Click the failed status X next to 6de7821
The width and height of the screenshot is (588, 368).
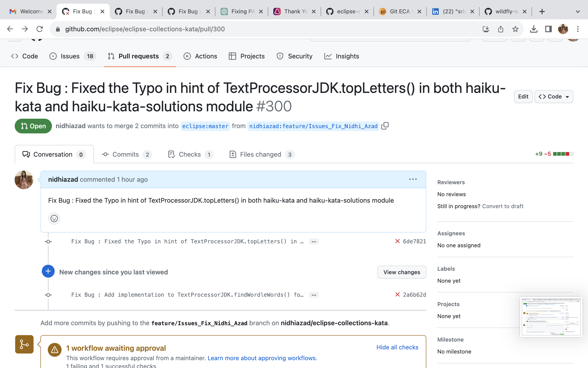[x=398, y=241]
